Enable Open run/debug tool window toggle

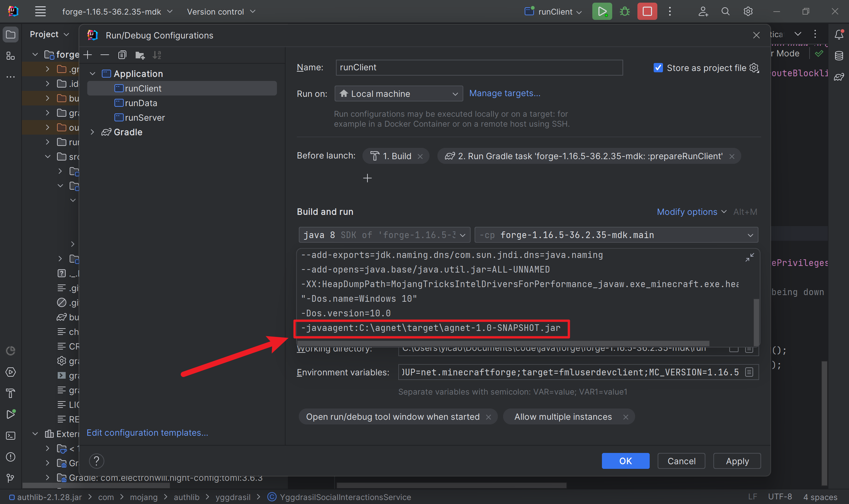(x=393, y=416)
